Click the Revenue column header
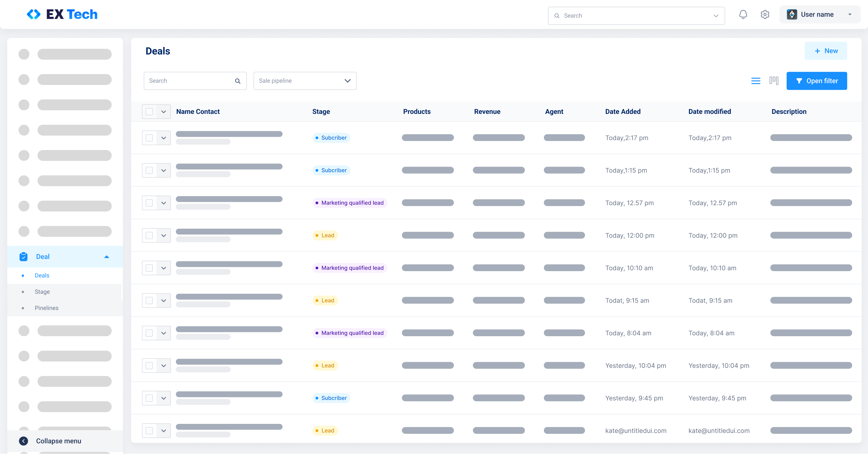This screenshot has width=868, height=454. [487, 111]
